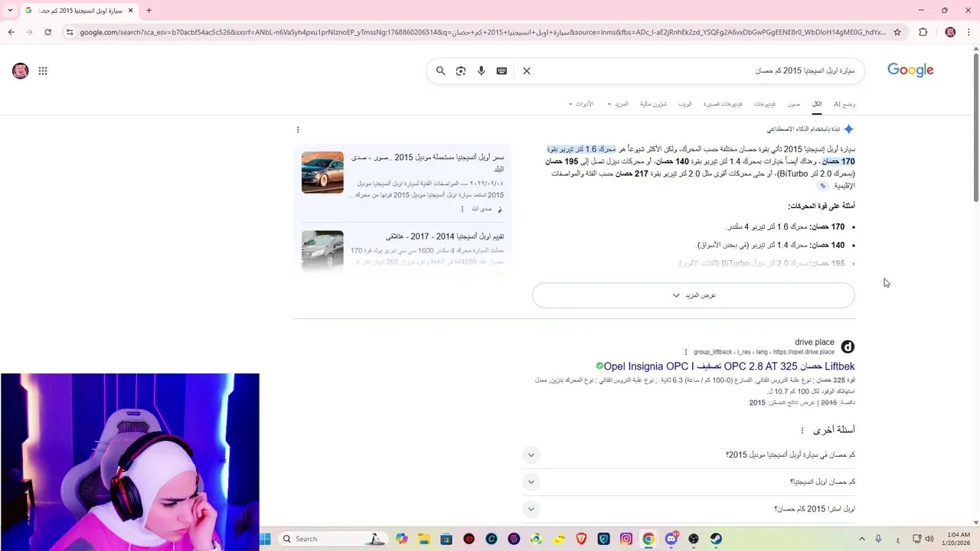
Task: Open orange Opel thumbnail in صدى البلد card
Action: click(x=322, y=172)
